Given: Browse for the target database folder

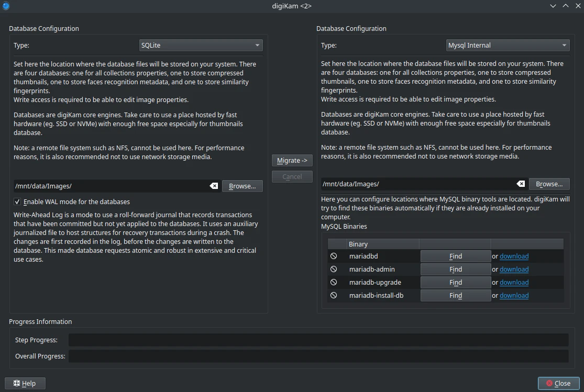Looking at the screenshot, I should (x=549, y=184).
